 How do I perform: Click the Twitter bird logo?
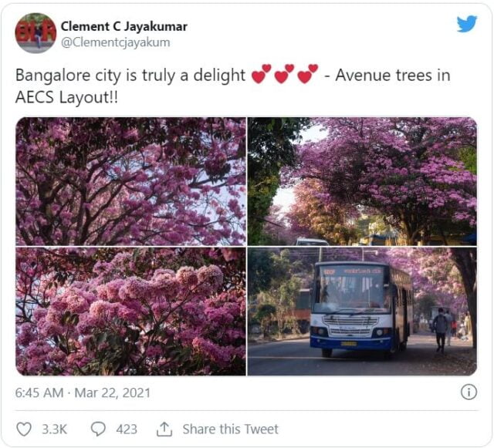(x=467, y=24)
